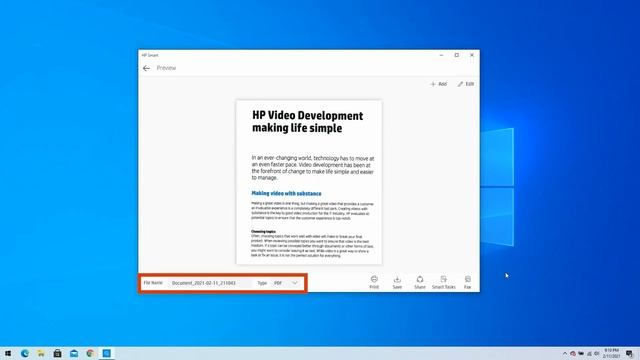Image resolution: width=640 pixels, height=360 pixels.
Task: Share the scanned document
Action: [x=420, y=282]
